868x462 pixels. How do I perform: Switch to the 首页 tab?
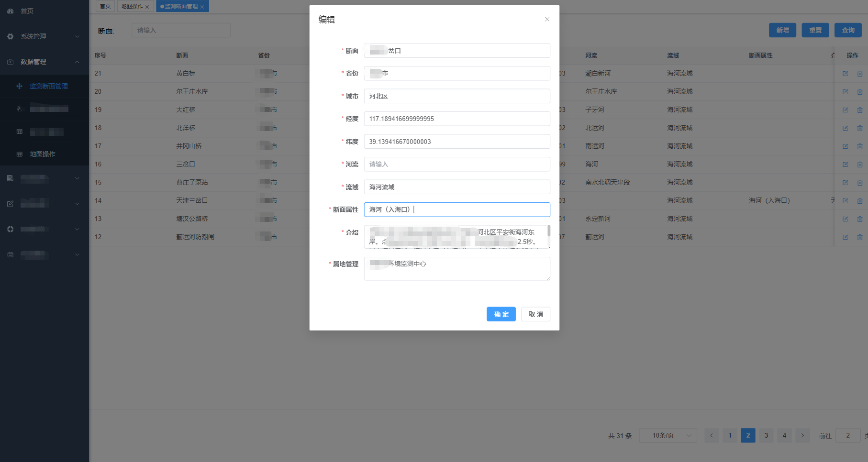click(105, 6)
